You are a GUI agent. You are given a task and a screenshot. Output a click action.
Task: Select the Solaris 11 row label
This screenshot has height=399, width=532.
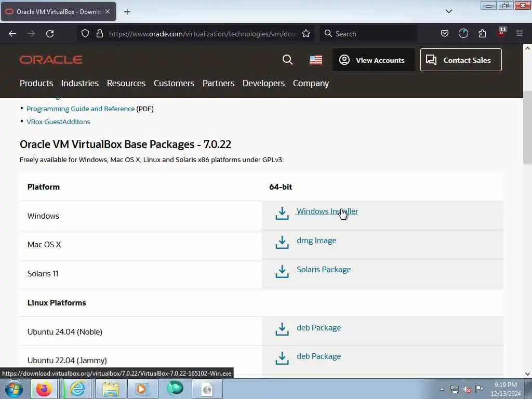tap(43, 273)
